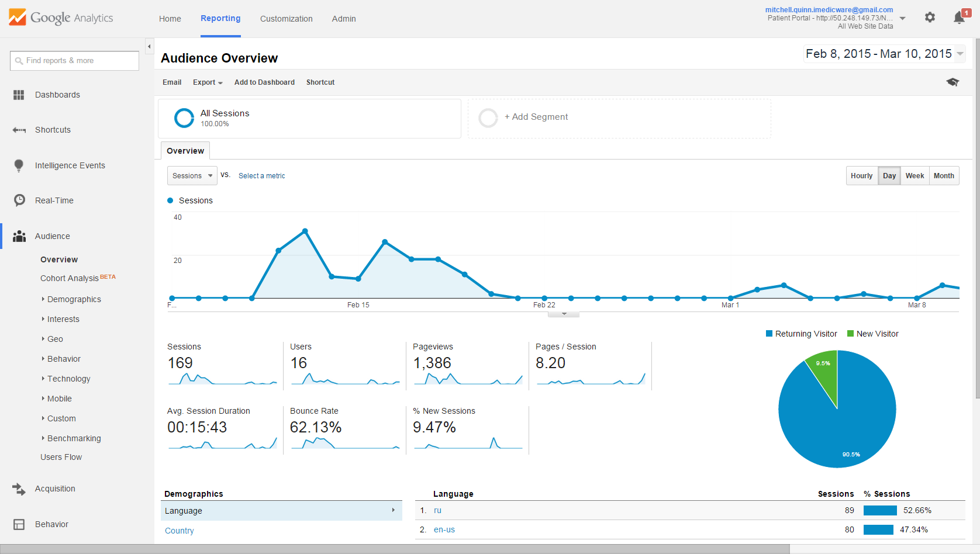980x554 pixels.
Task: Click the Sessions legend dot on chart
Action: tap(170, 200)
